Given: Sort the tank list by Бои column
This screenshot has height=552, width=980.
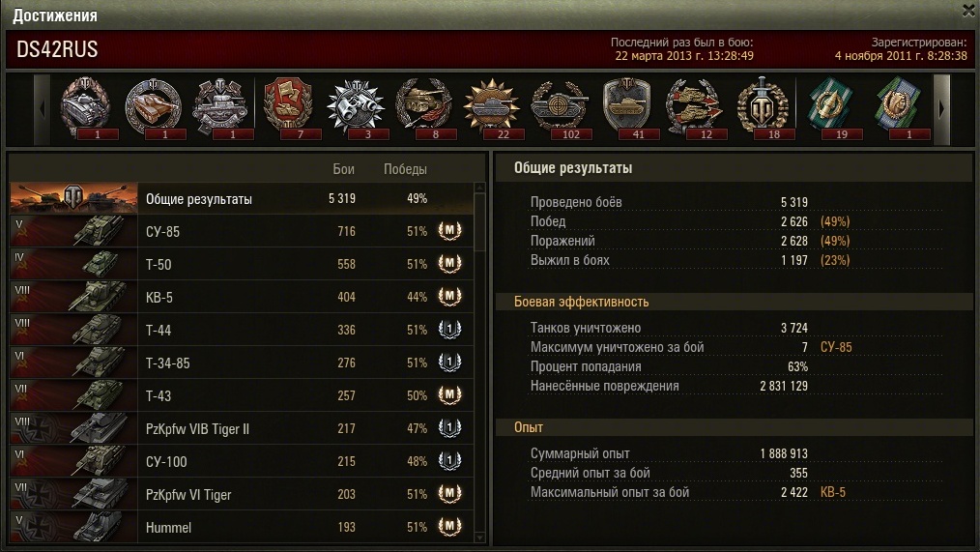Looking at the screenshot, I should click(x=343, y=169).
